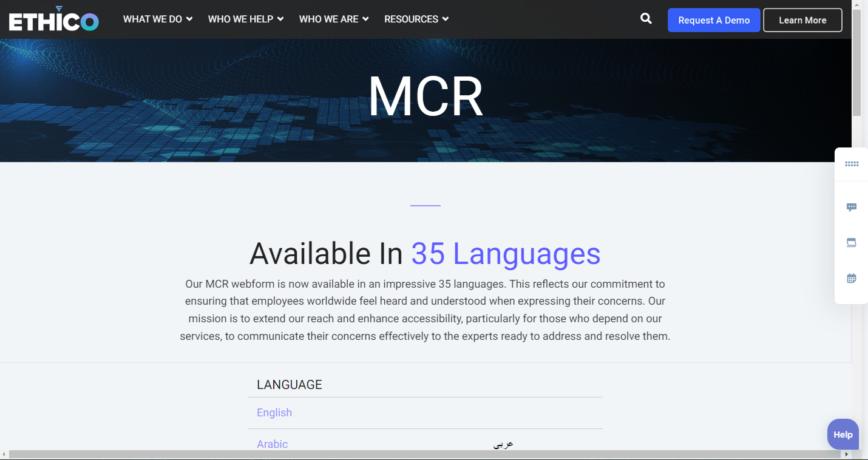Click the عربی translation link

[503, 444]
